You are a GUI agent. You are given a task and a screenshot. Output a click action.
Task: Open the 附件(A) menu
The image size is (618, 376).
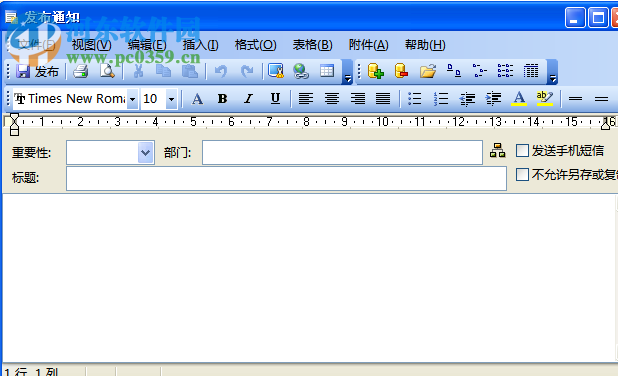click(369, 45)
